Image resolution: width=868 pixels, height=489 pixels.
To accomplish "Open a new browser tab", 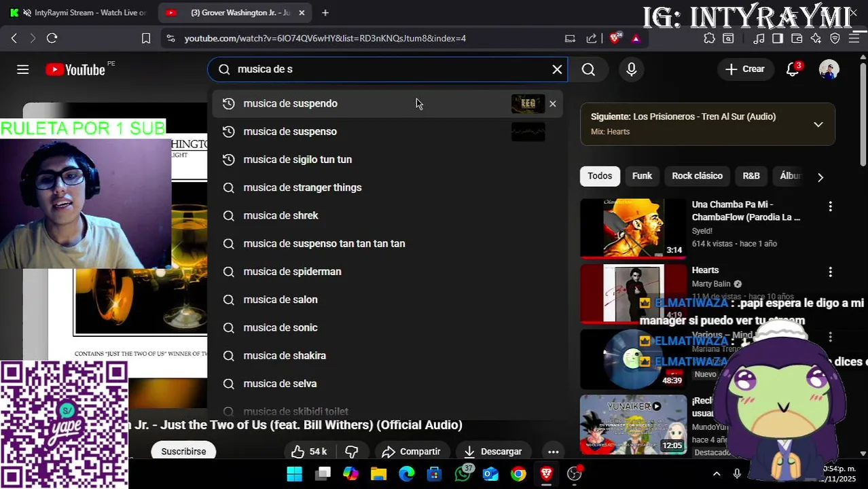I will point(325,13).
